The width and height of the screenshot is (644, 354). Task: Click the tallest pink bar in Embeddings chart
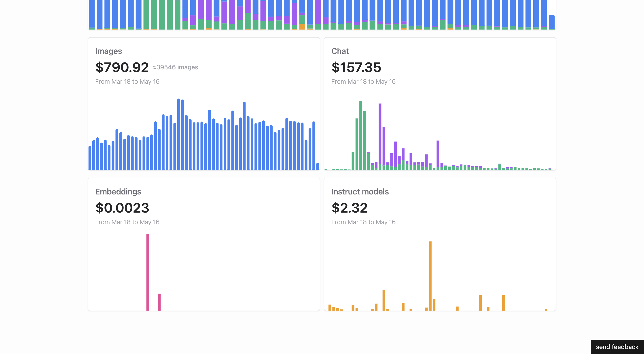[x=148, y=272]
